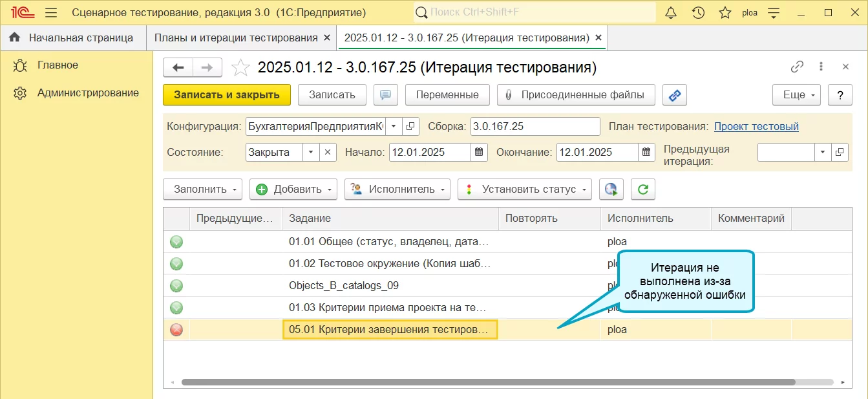Open the Установить статус dropdown menu

point(524,189)
